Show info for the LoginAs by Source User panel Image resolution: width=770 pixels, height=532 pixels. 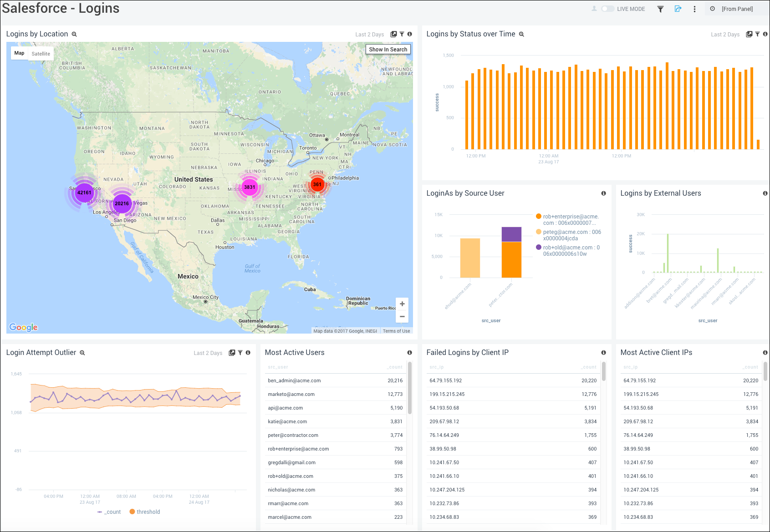pos(603,193)
